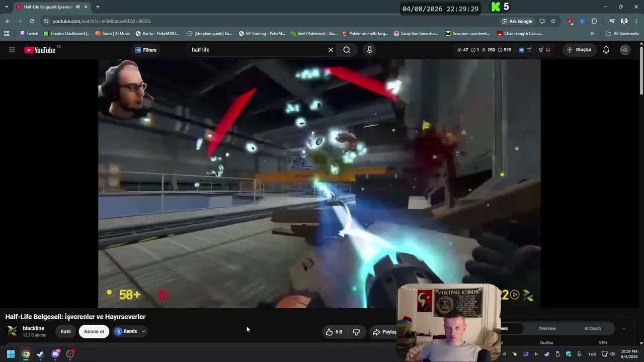Open the Saray'dan hava durumu bookmark

(x=416, y=34)
